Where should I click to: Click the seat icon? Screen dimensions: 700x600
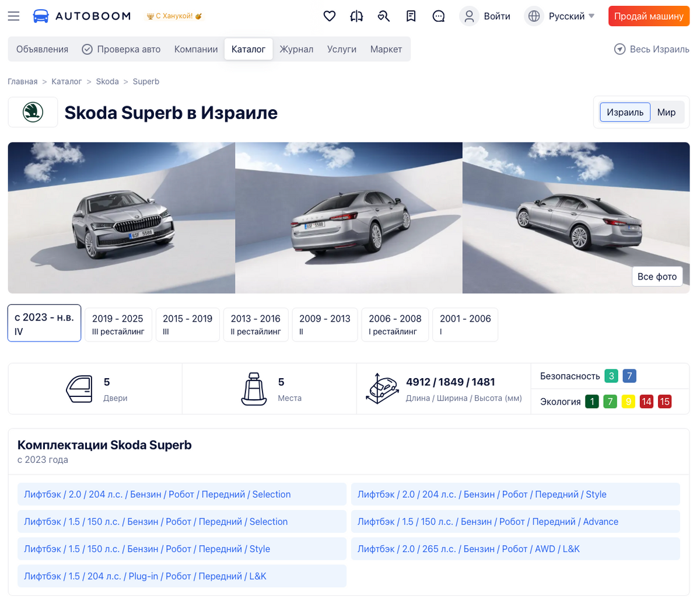[254, 389]
